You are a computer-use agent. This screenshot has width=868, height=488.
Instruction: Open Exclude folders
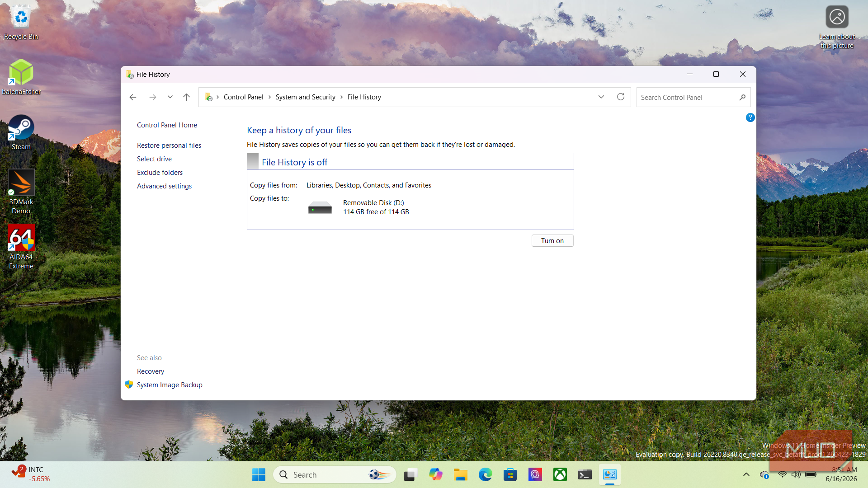(160, 173)
